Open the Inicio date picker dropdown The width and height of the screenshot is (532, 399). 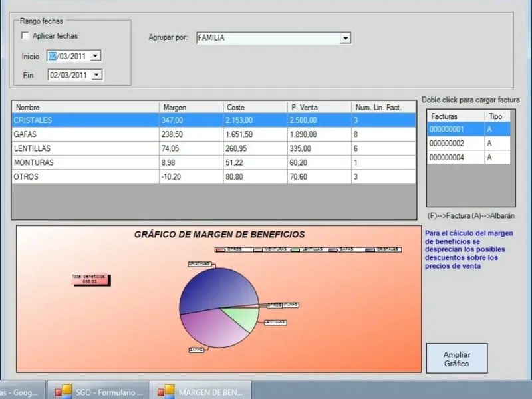tap(95, 56)
